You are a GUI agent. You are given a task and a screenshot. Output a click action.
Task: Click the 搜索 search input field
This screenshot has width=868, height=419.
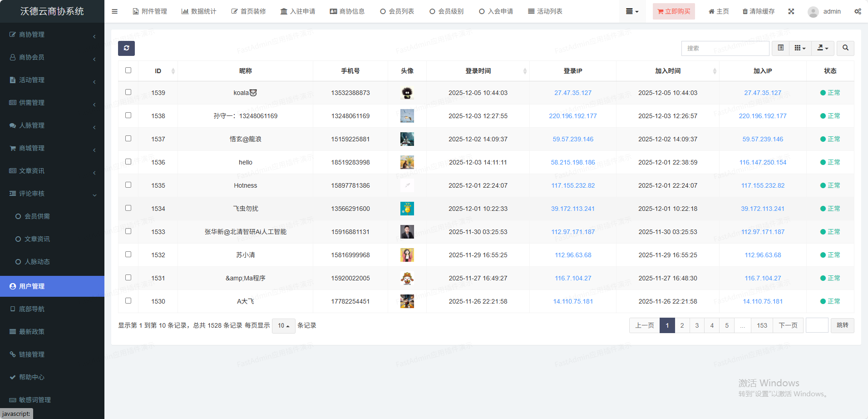pyautogui.click(x=725, y=48)
